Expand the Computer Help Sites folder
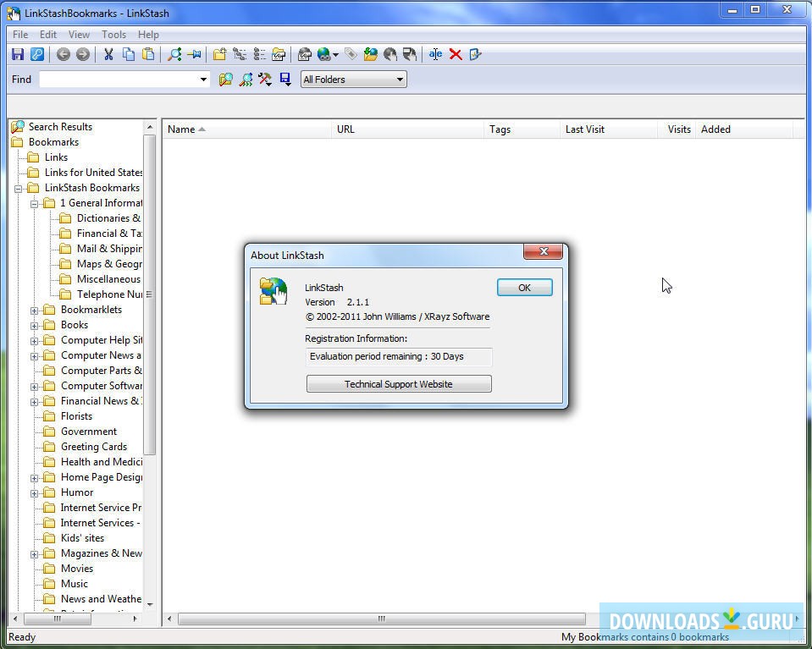 pyautogui.click(x=34, y=341)
